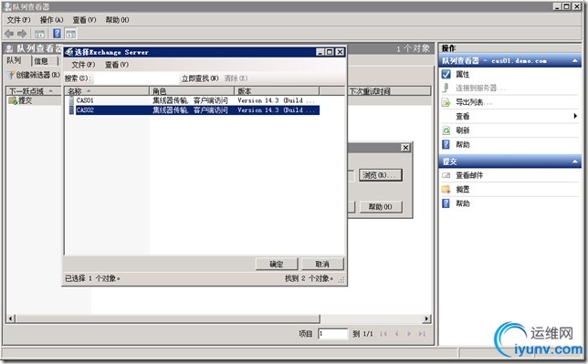
Task: Sort by 角色 column header
Action: point(192,91)
